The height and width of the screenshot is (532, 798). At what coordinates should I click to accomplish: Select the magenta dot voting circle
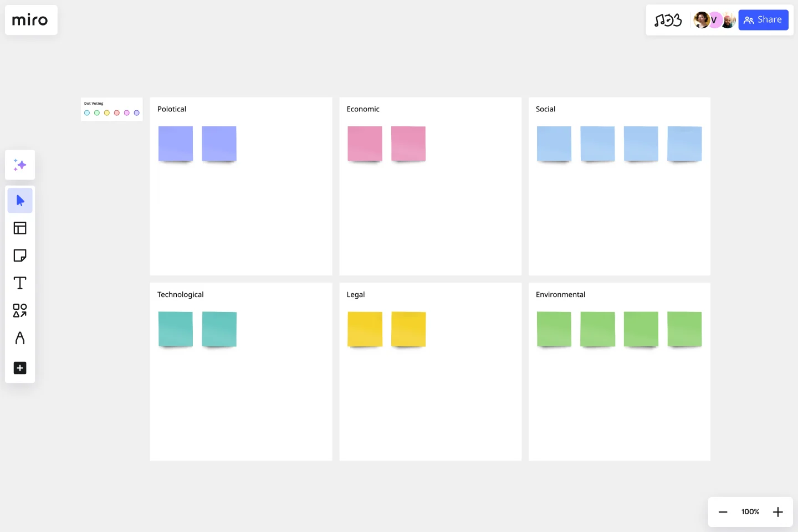[127, 113]
